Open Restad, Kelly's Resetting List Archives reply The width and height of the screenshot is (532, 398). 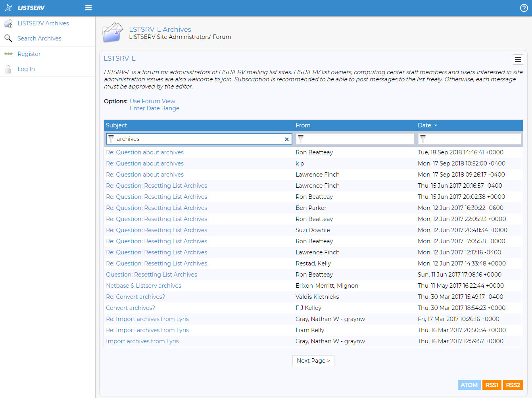(x=156, y=263)
